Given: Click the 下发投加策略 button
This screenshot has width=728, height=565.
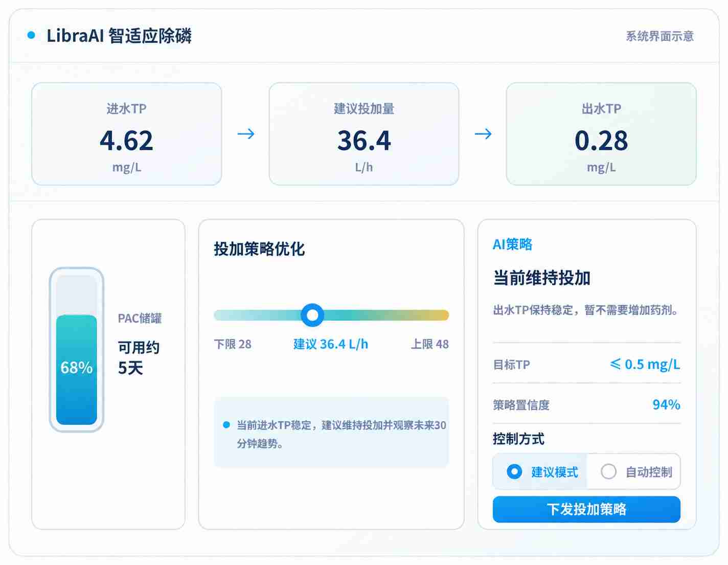Looking at the screenshot, I should 586,509.
